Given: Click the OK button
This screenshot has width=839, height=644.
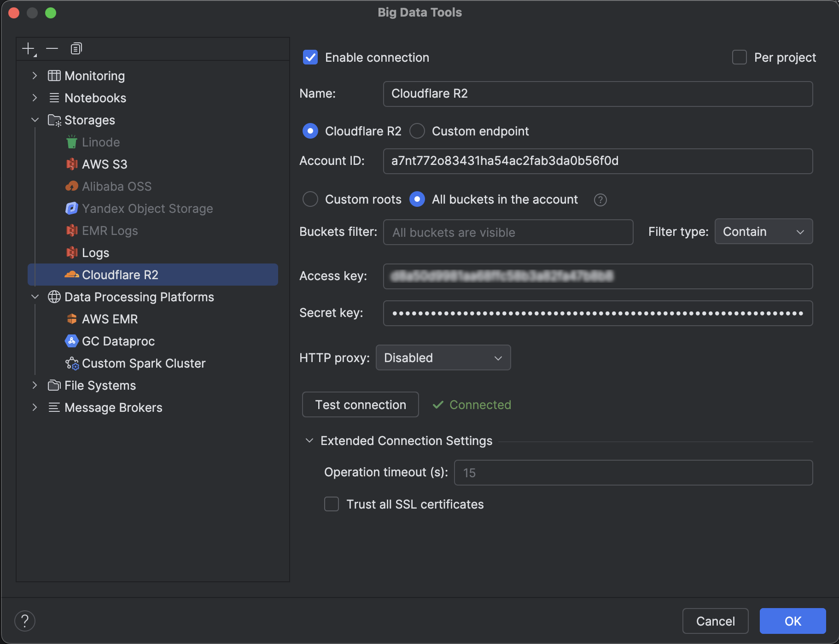Looking at the screenshot, I should point(792,621).
